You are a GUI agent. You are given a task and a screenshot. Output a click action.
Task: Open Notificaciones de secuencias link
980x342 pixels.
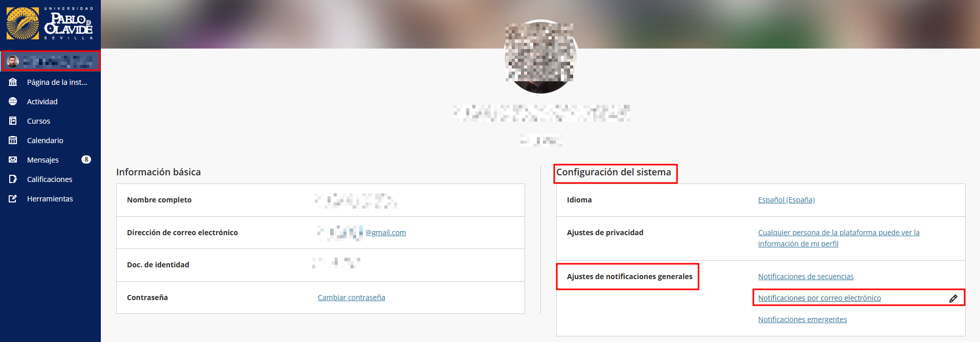806,277
